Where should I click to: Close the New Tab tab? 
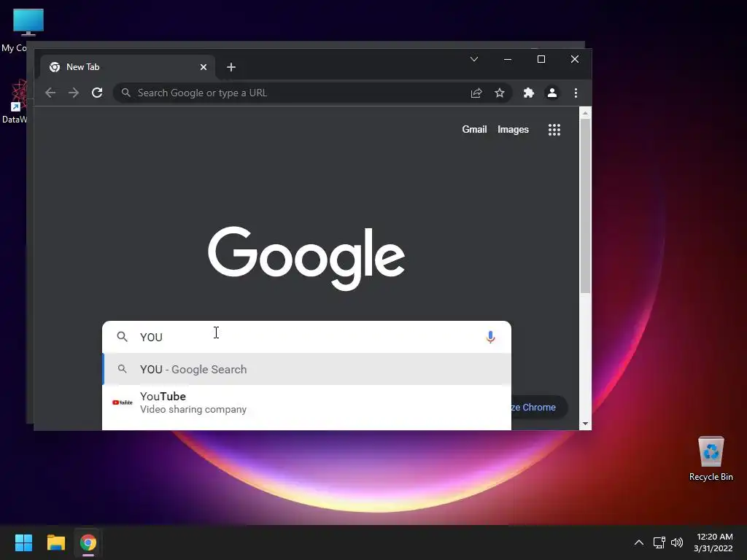204,67
